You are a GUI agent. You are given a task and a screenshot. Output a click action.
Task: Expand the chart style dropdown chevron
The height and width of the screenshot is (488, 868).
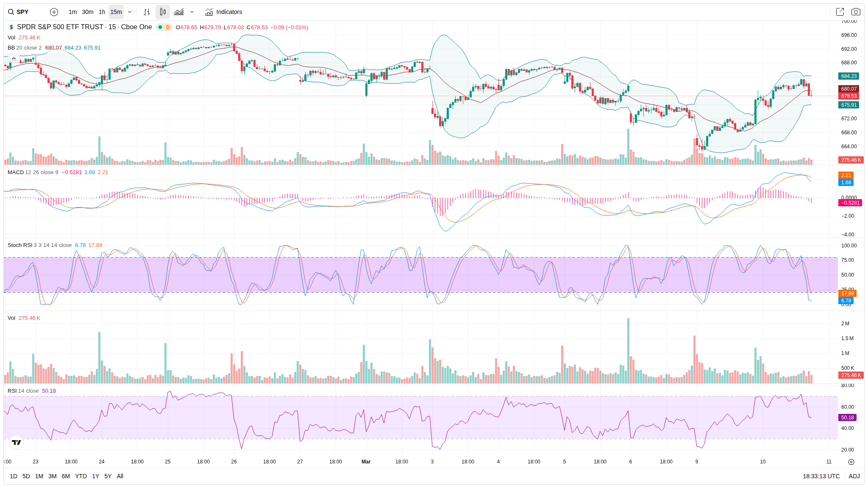click(x=192, y=12)
